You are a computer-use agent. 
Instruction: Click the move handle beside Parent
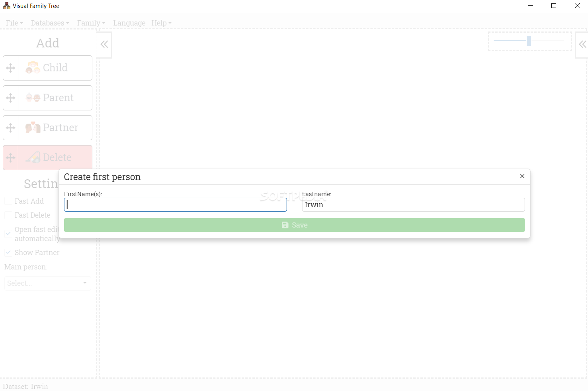(11, 98)
